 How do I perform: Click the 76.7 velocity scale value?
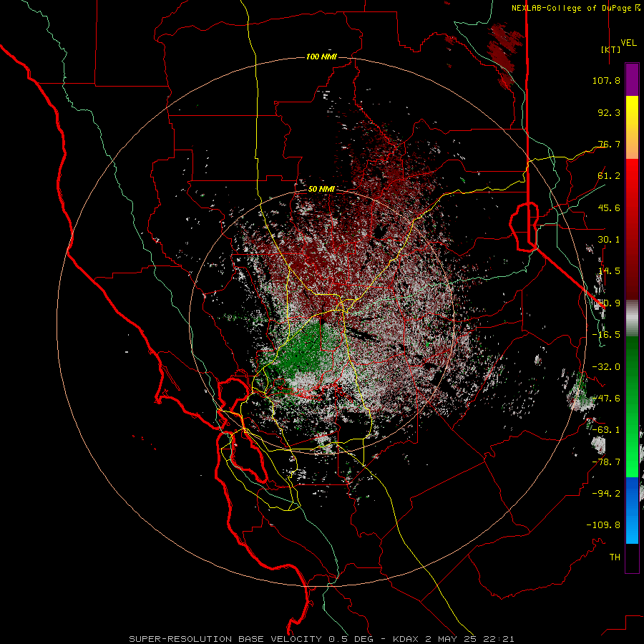coord(609,144)
